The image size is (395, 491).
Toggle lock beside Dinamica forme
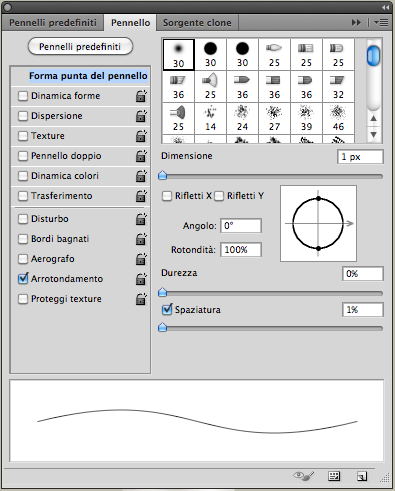pyautogui.click(x=141, y=96)
